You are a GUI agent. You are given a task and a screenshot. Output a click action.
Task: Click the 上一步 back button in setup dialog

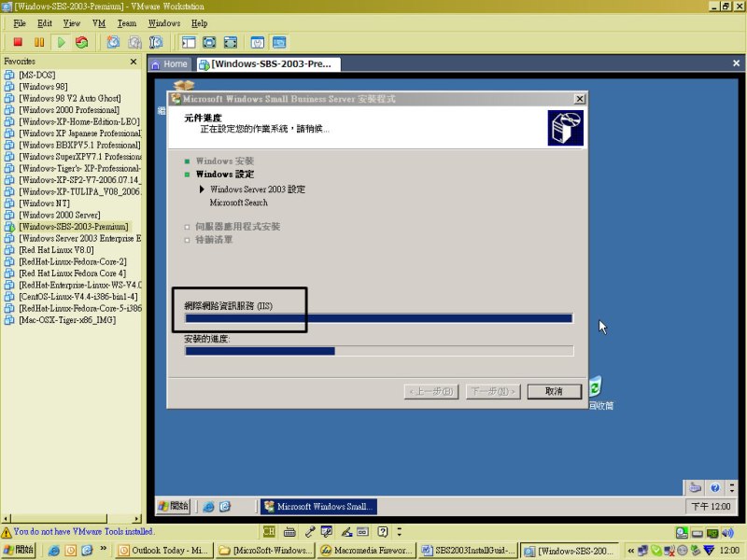pos(431,391)
